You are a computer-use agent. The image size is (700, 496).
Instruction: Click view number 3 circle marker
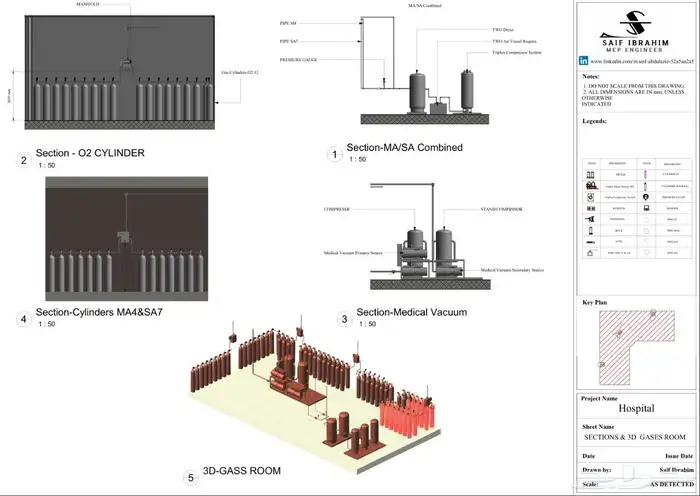[x=344, y=319]
